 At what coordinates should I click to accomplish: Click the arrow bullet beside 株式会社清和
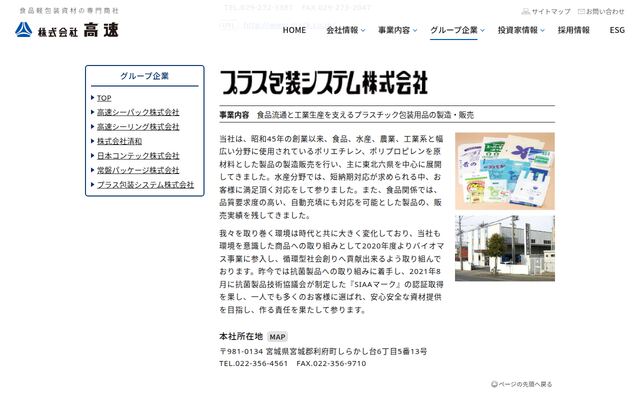93,141
